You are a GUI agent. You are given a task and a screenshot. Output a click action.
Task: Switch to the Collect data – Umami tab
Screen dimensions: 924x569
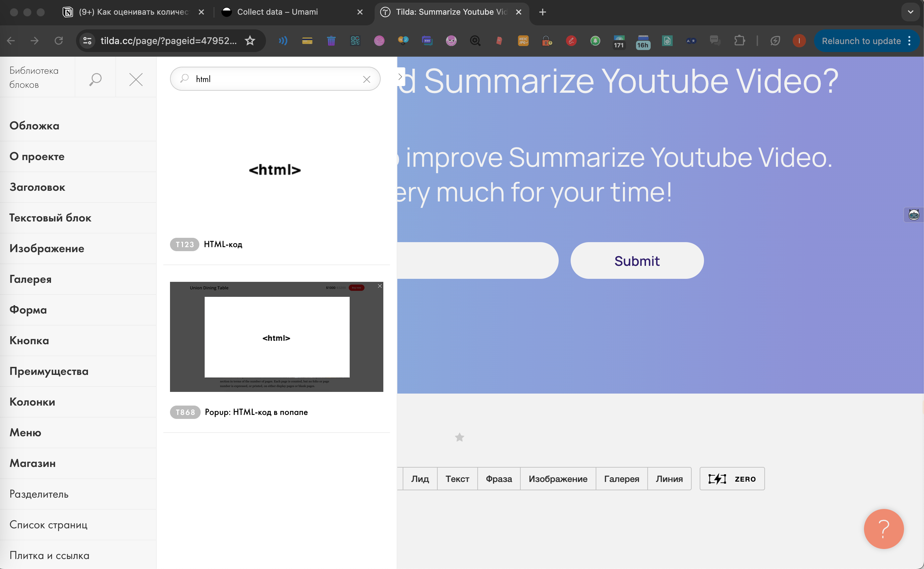click(278, 12)
